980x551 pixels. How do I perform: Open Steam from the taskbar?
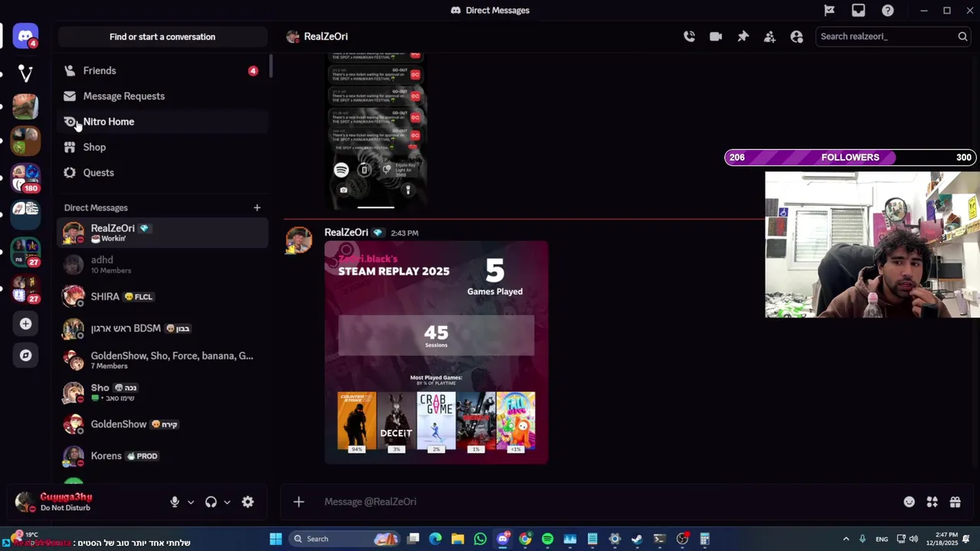[x=636, y=539]
